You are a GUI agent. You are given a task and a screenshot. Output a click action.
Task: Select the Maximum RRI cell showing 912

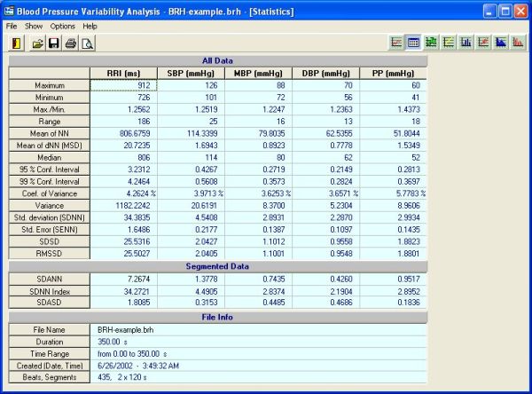125,85
